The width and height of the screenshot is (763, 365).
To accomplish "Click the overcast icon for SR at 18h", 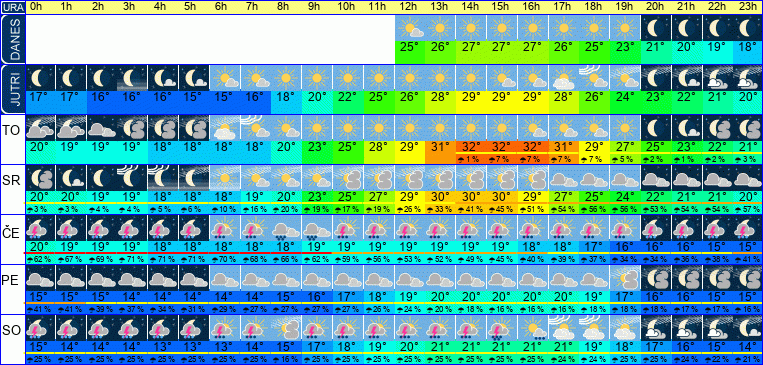I will [x=594, y=178].
